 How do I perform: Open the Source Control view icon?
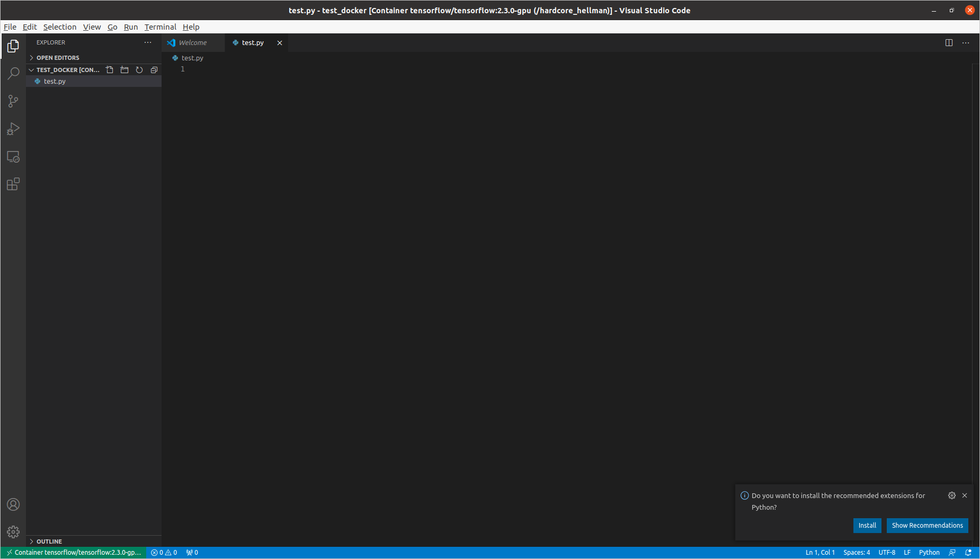13,101
